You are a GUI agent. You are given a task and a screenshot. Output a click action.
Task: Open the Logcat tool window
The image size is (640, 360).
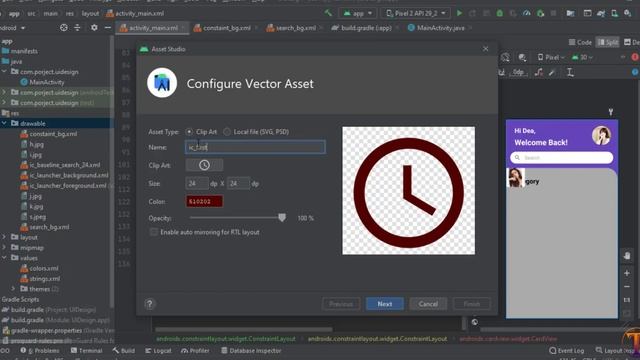click(x=158, y=351)
